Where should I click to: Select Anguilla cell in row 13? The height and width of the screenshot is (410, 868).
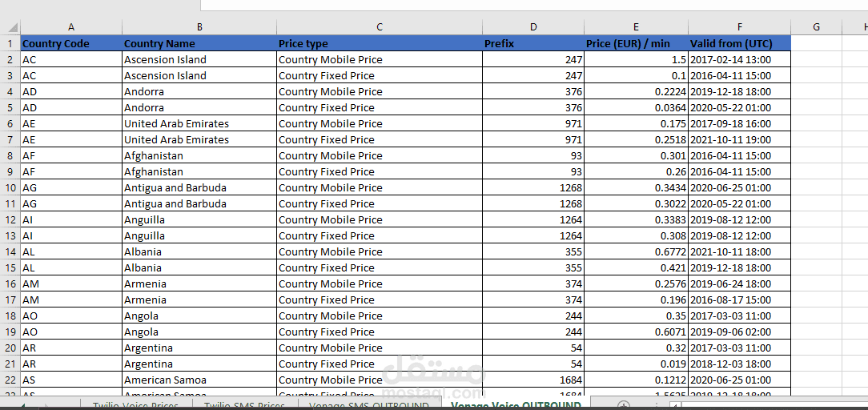pyautogui.click(x=199, y=235)
